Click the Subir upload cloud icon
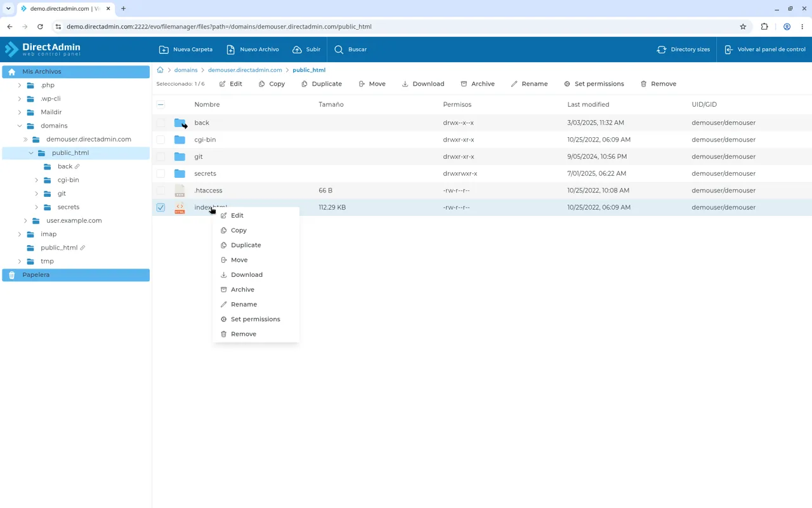The width and height of the screenshot is (812, 508). (x=297, y=50)
